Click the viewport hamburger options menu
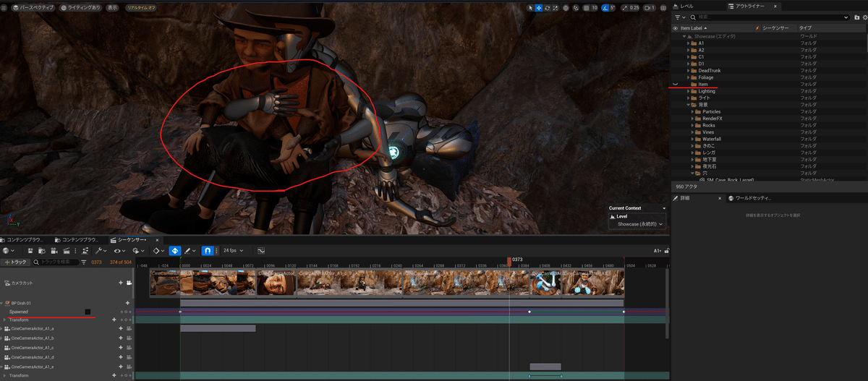Viewport: 868px width, 381px height. point(4,7)
